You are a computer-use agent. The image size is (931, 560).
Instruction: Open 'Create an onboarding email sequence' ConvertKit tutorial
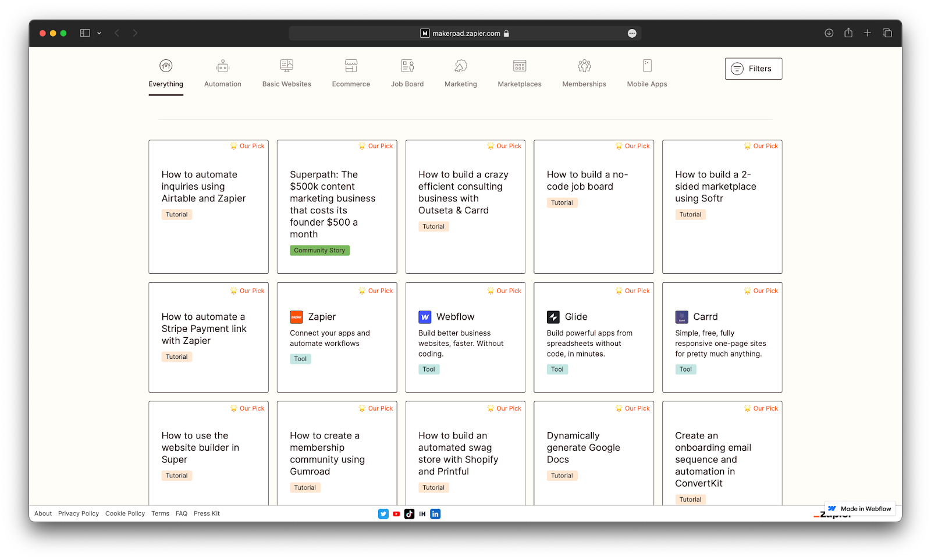point(713,459)
